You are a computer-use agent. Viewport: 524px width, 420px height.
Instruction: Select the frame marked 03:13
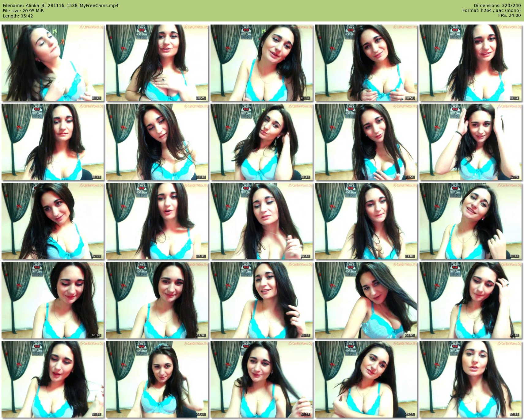[471, 221]
